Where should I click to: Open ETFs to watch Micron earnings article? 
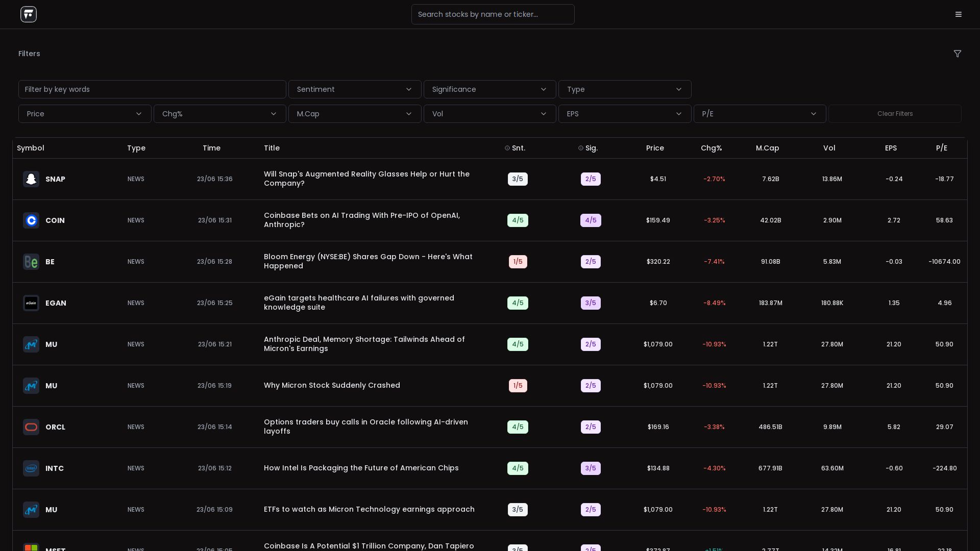[x=369, y=510]
